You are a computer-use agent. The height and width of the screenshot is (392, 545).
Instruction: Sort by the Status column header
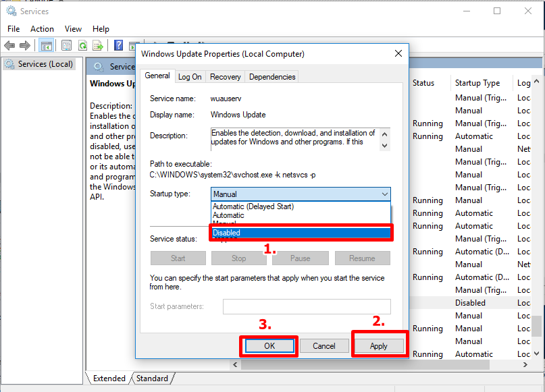(x=430, y=83)
